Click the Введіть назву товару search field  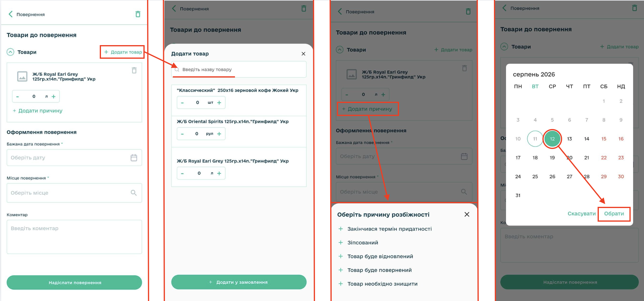(x=239, y=69)
